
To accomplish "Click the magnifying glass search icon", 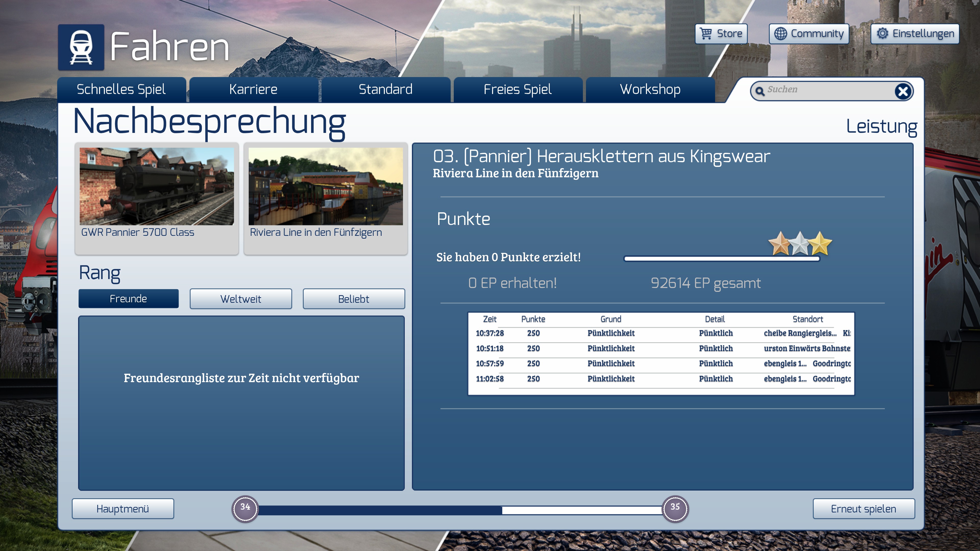I will click(x=759, y=91).
